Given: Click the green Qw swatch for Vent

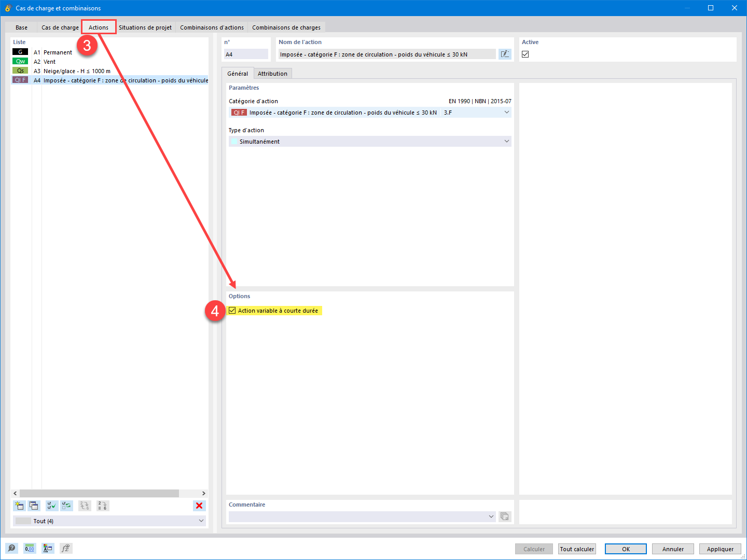Looking at the screenshot, I should [x=20, y=61].
